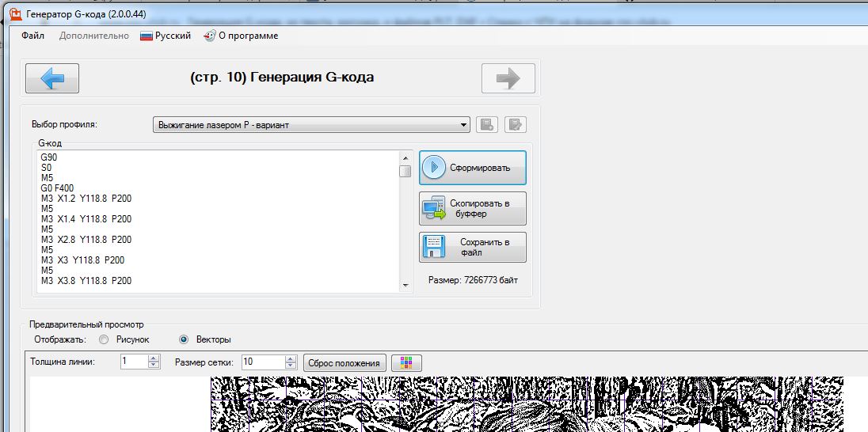Reset view with Сброс положения button
This screenshot has width=868, height=432.
coord(345,363)
